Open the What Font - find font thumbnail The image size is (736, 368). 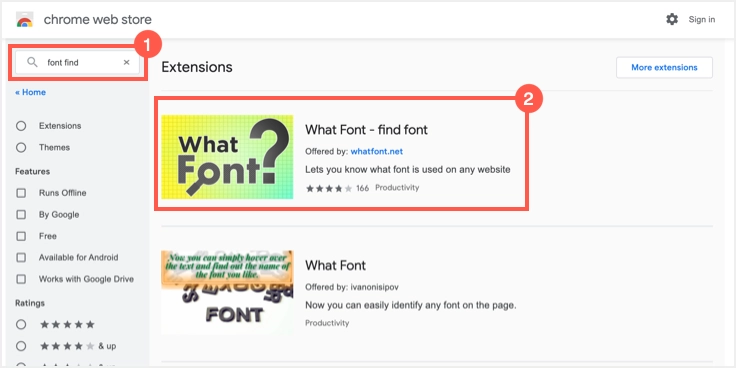pos(227,157)
